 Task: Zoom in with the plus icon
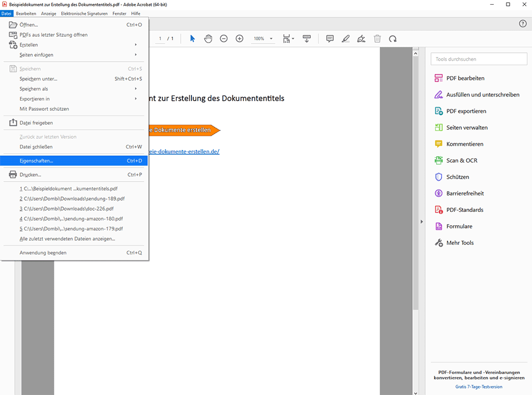coord(239,39)
